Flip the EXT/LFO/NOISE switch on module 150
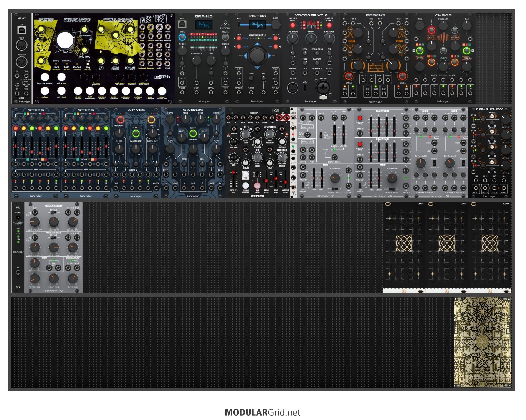This screenshot has height=420, width=526. (321, 135)
